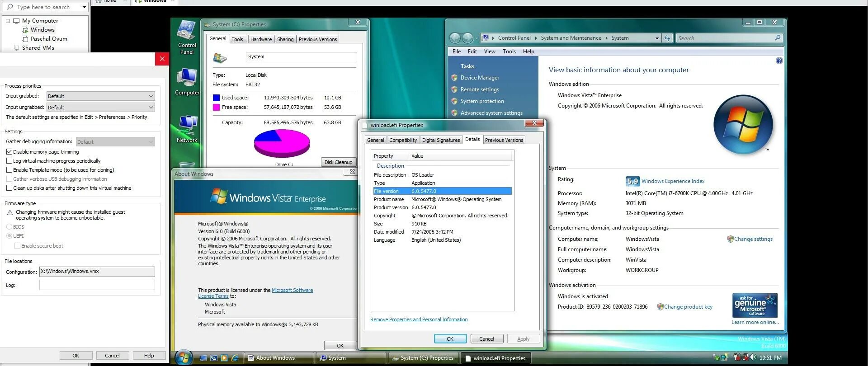Enable Log virtual machine progress periodically
868x366 pixels.
9,161
